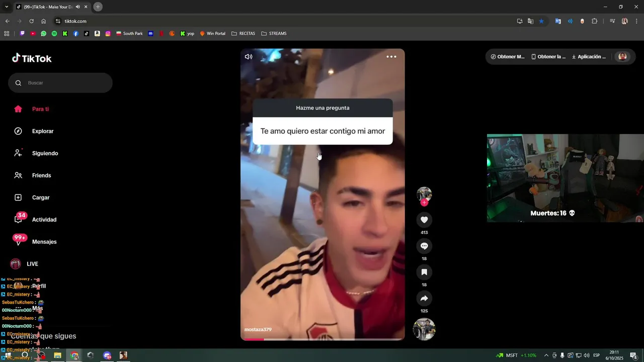The height and width of the screenshot is (362, 644).
Task: Open the Facebook bookmark
Action: click(x=76, y=34)
